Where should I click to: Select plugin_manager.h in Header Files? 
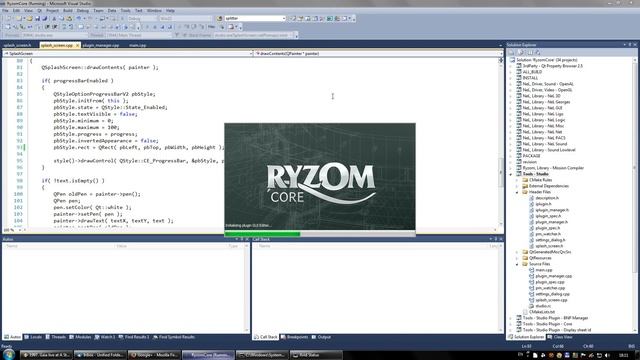point(551,222)
